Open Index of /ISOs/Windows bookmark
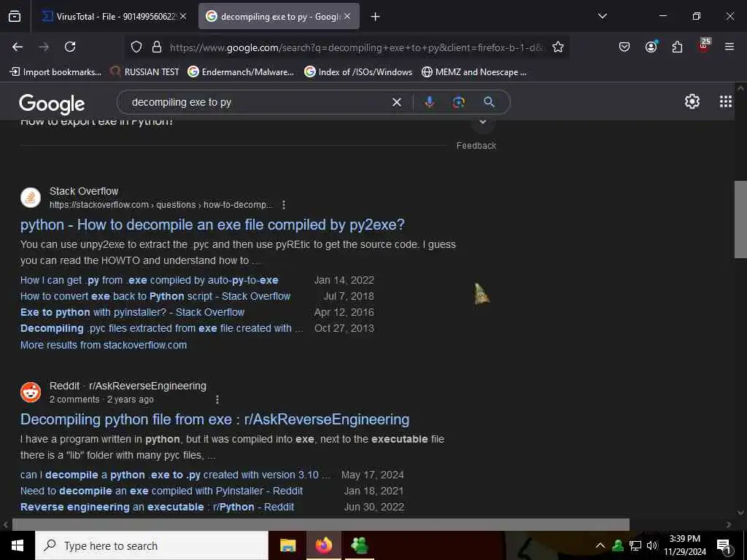Image resolution: width=747 pixels, height=560 pixels. 358,72
